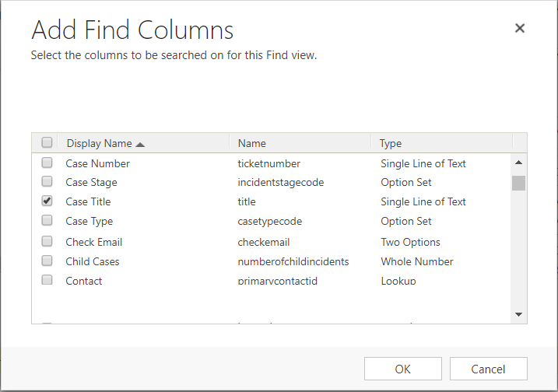The height and width of the screenshot is (392, 558).
Task: Click the Lookup type cell
Action: tap(398, 281)
